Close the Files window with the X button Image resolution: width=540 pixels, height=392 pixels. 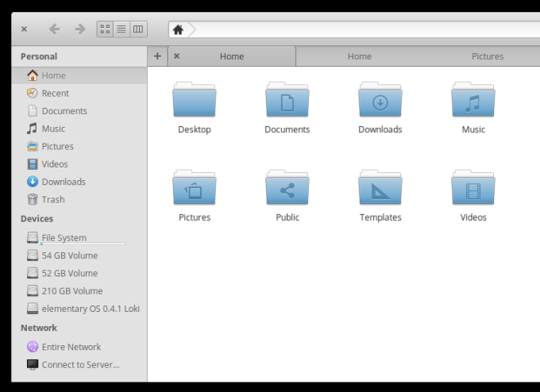point(24,29)
